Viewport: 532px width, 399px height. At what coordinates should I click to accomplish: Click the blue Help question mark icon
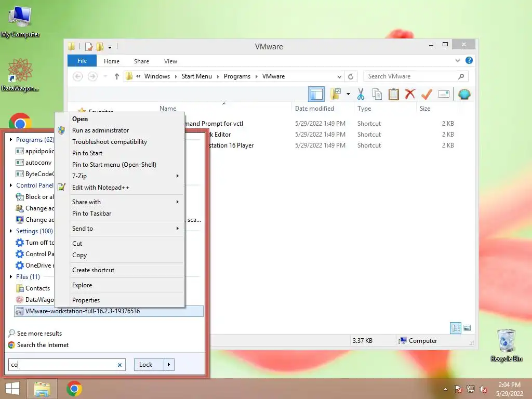[x=469, y=60]
